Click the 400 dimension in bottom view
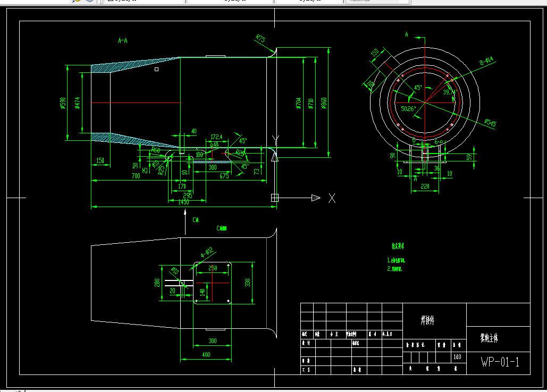This screenshot has width=547, height=392. pos(206,354)
